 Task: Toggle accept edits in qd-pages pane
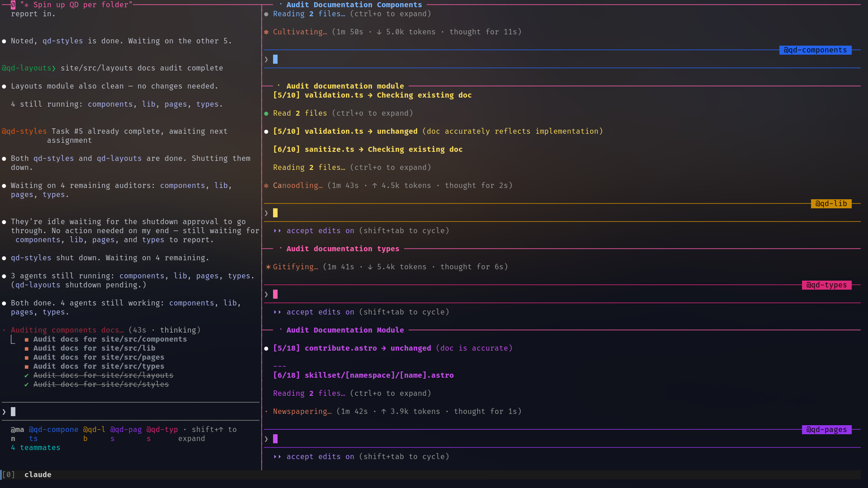[x=361, y=457]
